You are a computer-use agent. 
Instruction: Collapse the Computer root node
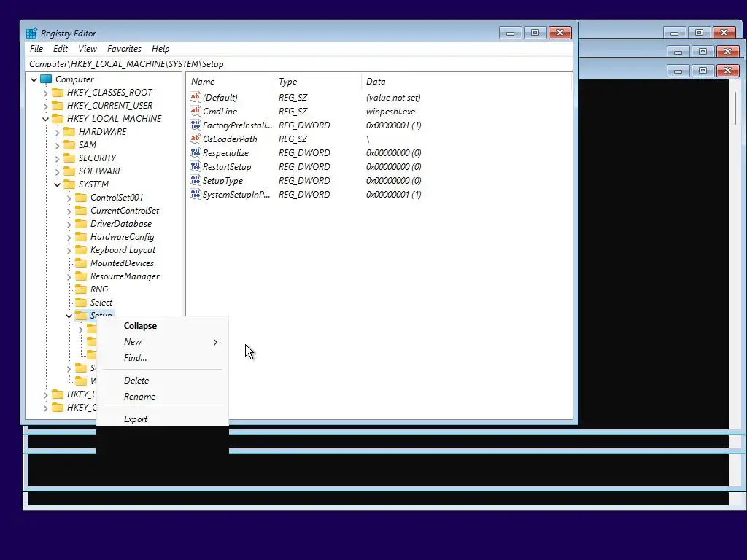pyautogui.click(x=34, y=79)
